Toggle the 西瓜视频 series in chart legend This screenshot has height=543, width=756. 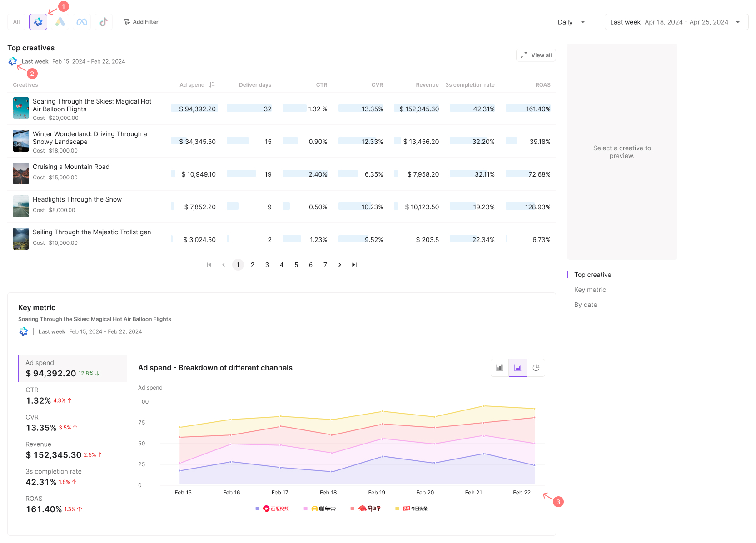click(x=276, y=508)
